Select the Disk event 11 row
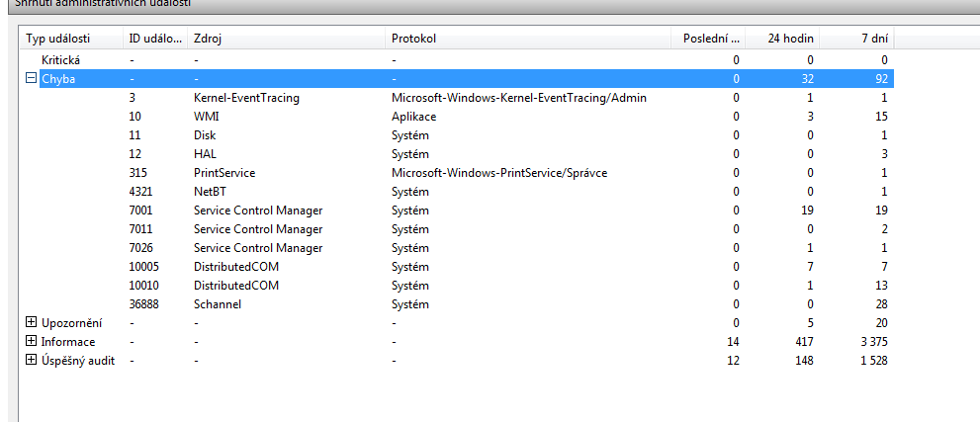Viewport: 980px width, 422px height. tap(205, 135)
